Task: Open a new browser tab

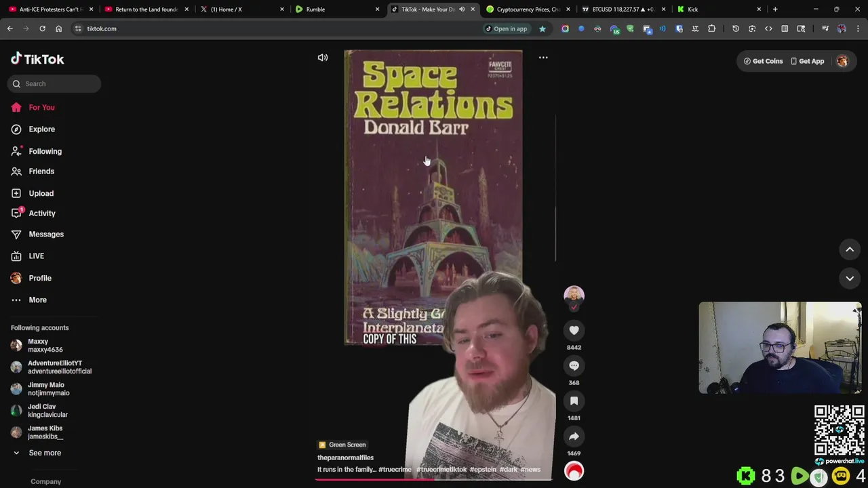Action: pos(775,9)
